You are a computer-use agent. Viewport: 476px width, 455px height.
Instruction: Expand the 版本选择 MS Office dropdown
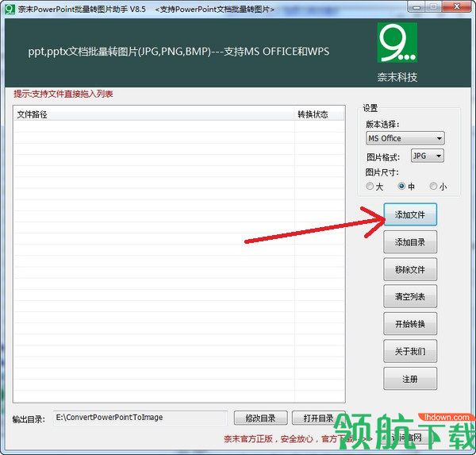[x=405, y=138]
